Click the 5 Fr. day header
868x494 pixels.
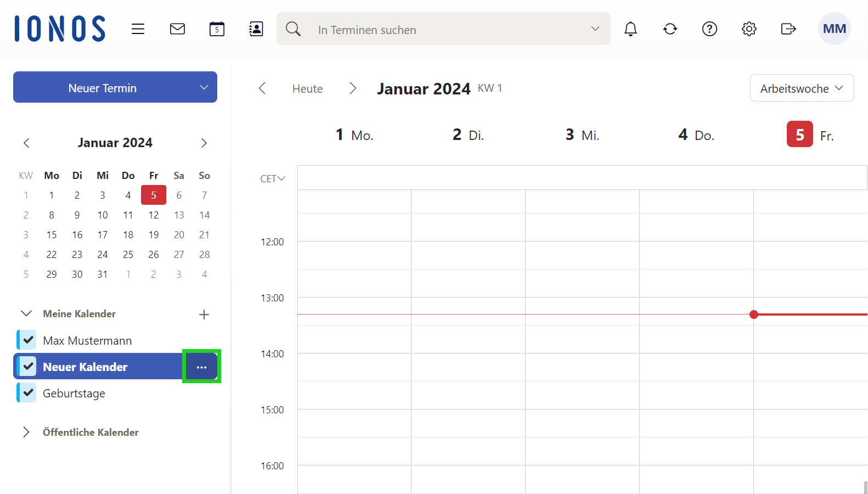click(x=810, y=135)
